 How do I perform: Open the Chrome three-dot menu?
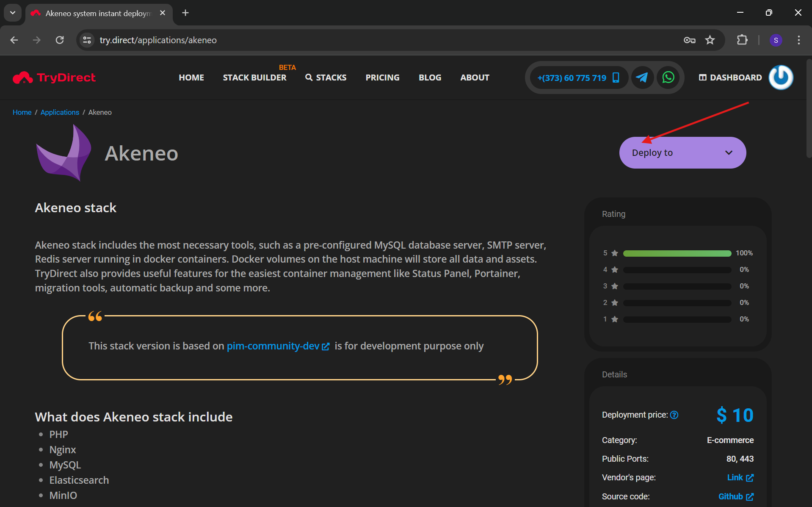tap(798, 40)
